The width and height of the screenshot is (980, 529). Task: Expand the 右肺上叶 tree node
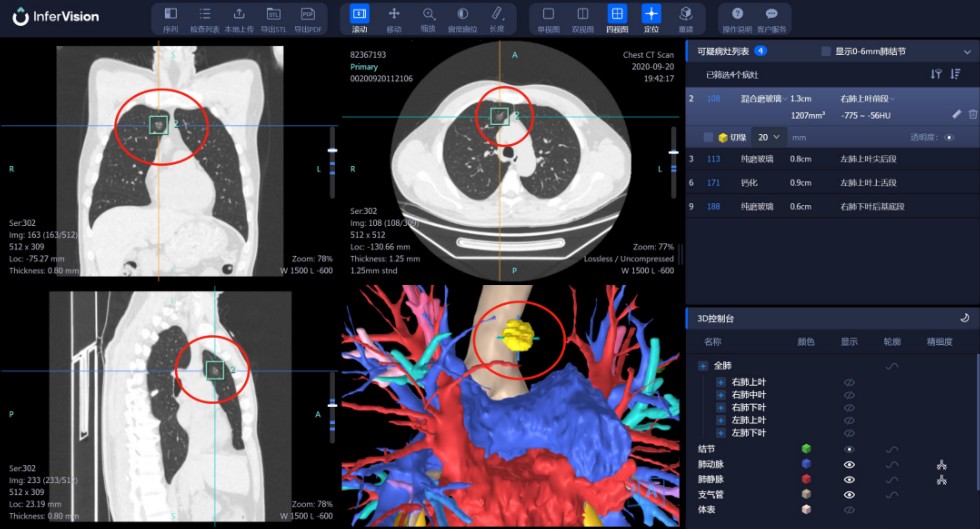pos(720,382)
